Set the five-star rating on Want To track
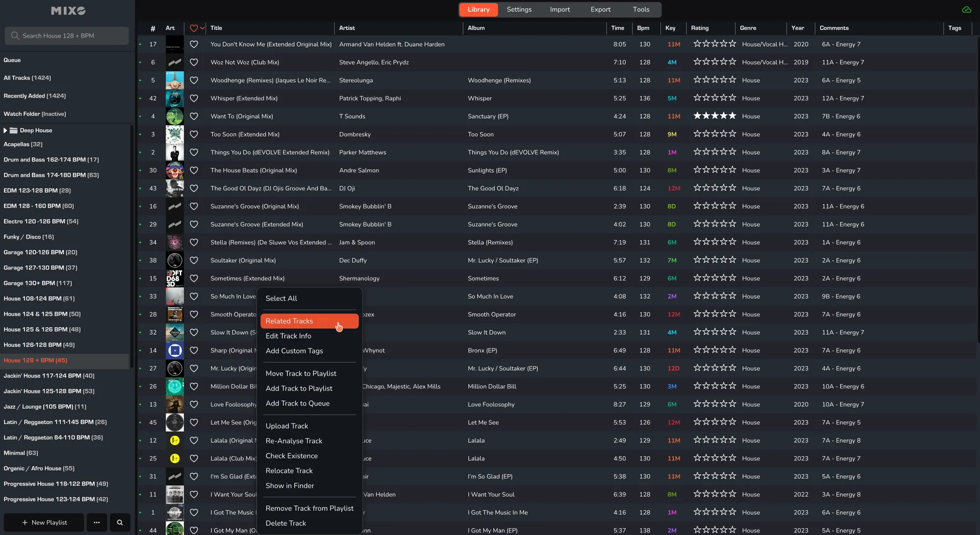Viewport: 980px width, 535px height. pyautogui.click(x=732, y=116)
